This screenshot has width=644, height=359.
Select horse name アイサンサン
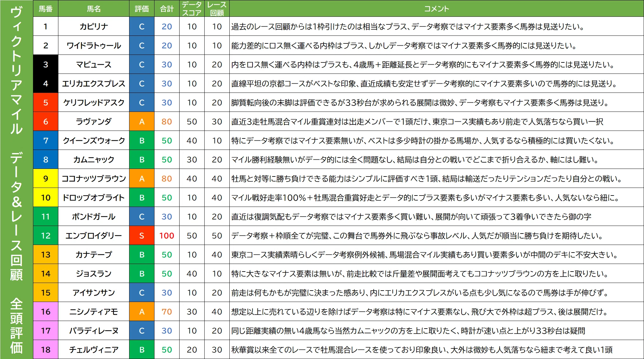tap(94, 292)
